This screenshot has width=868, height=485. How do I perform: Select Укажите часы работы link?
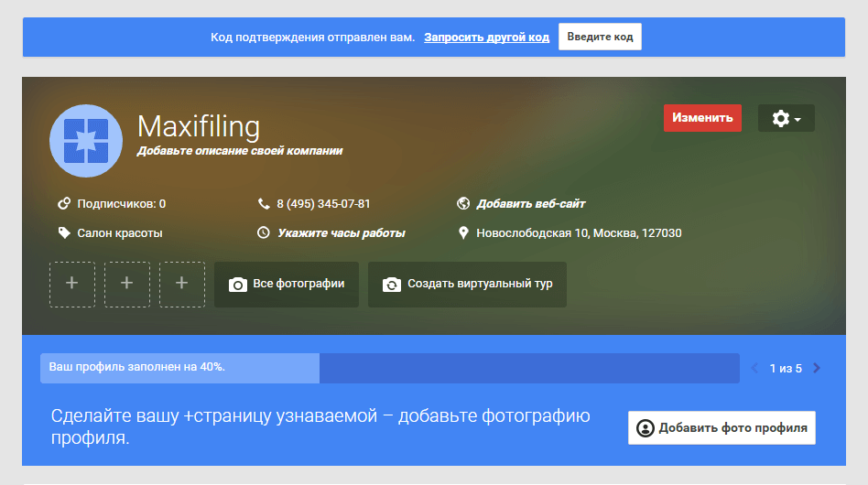pyautogui.click(x=341, y=233)
